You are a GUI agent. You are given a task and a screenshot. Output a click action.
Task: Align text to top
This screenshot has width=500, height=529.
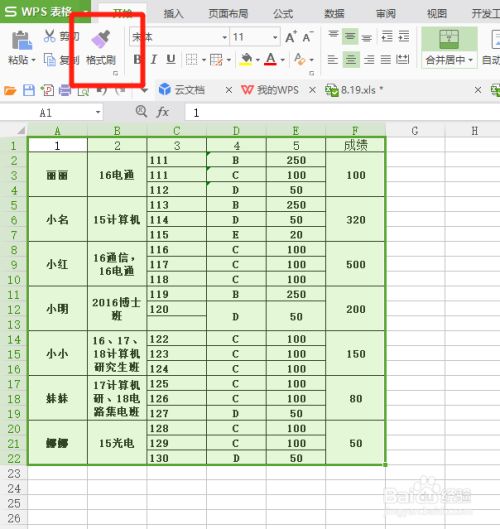point(333,36)
